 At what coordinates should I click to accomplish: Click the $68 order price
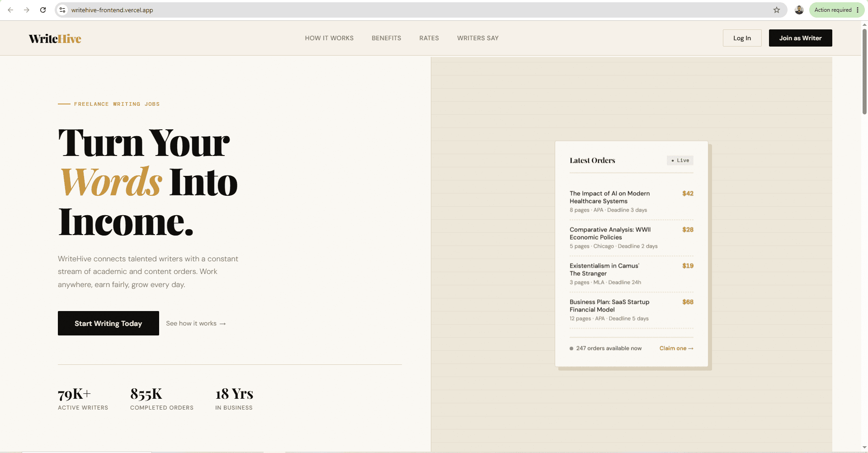pyautogui.click(x=688, y=302)
